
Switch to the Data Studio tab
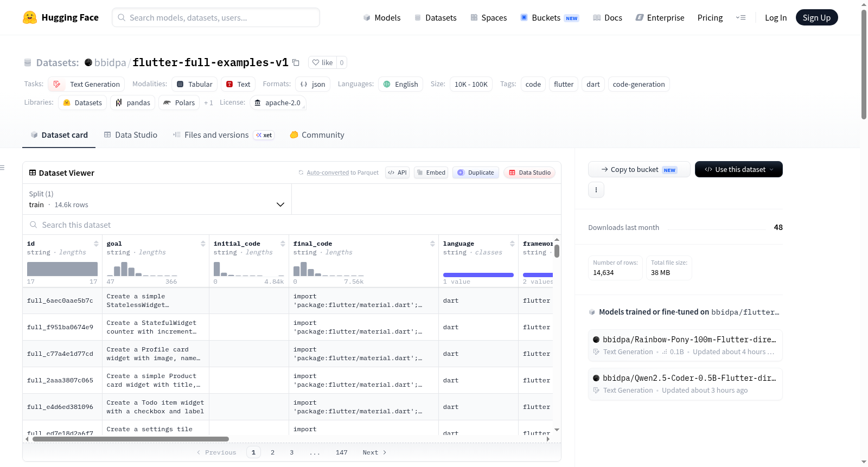pos(131,135)
